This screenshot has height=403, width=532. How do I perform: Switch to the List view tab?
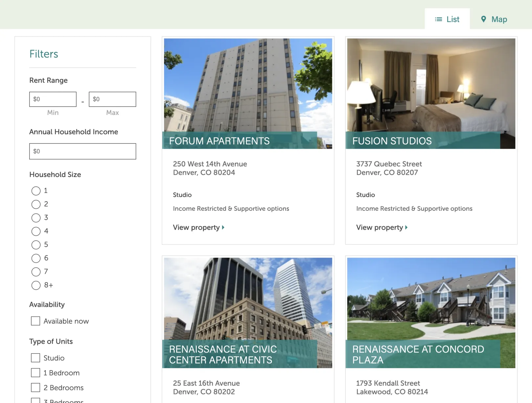coord(447,19)
